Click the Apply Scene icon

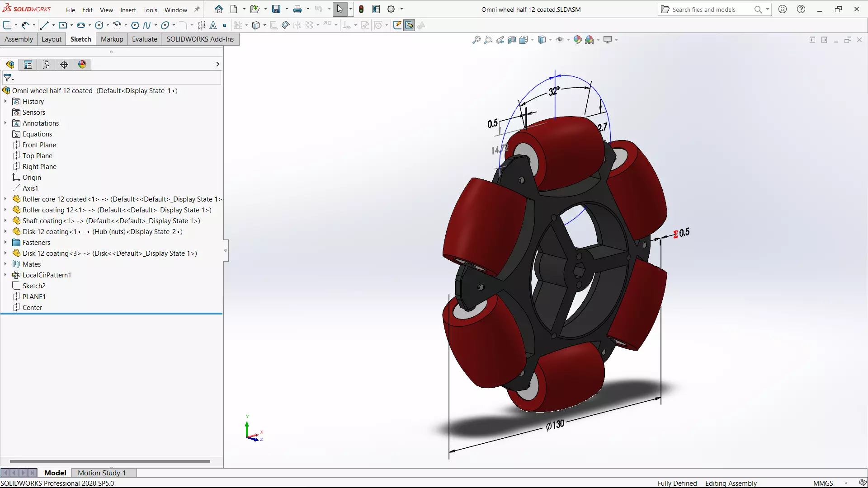point(589,40)
